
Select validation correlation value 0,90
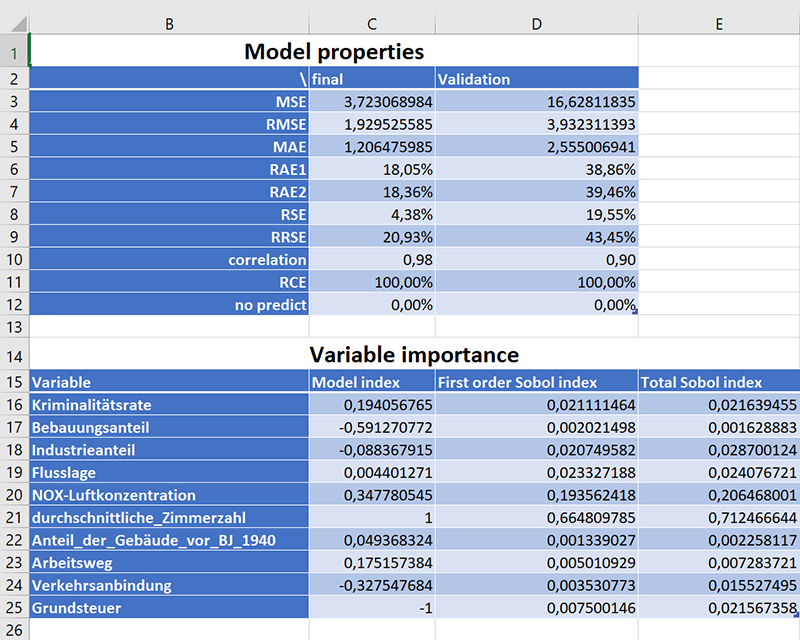click(537, 259)
